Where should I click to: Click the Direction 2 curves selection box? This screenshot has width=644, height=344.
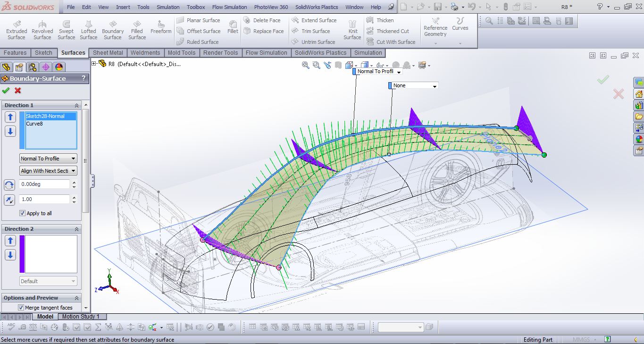[51, 254]
